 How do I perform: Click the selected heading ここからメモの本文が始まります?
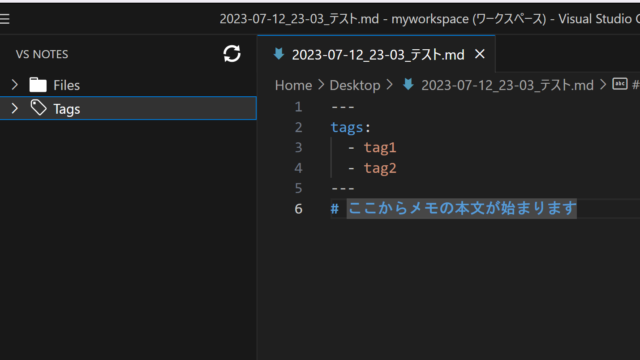click(x=462, y=209)
